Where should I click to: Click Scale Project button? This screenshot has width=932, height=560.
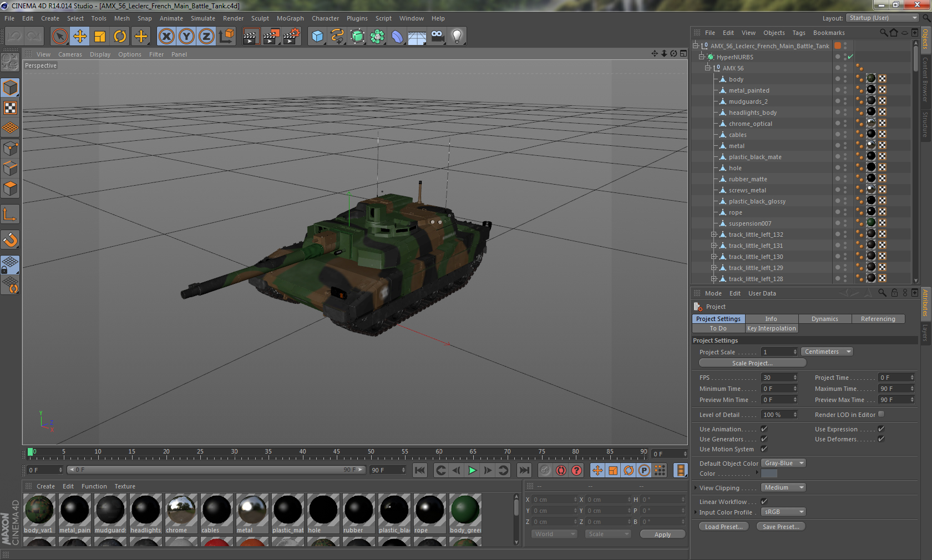752,363
